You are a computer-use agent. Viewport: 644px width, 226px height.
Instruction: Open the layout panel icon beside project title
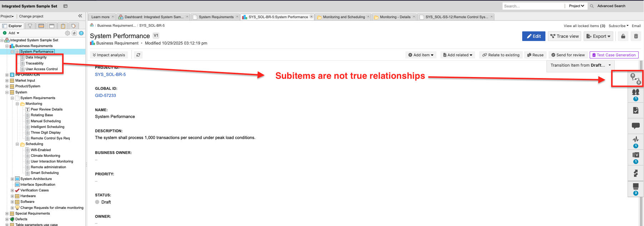(x=65, y=6)
